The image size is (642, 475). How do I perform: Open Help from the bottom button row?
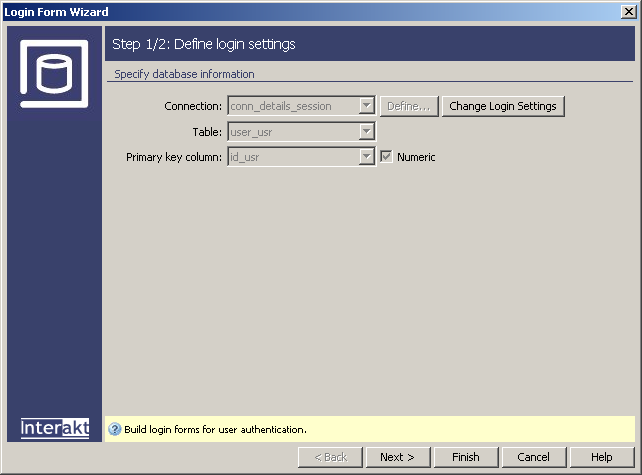601,457
